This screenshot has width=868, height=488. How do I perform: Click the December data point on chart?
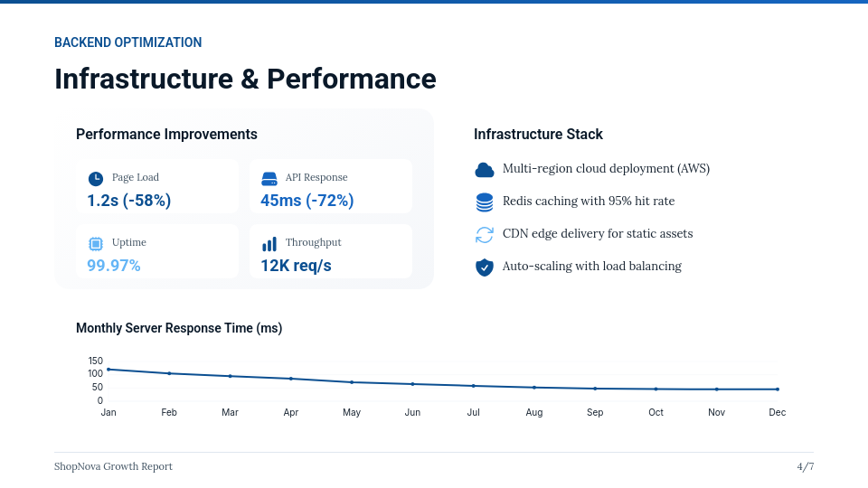pyautogui.click(x=778, y=389)
